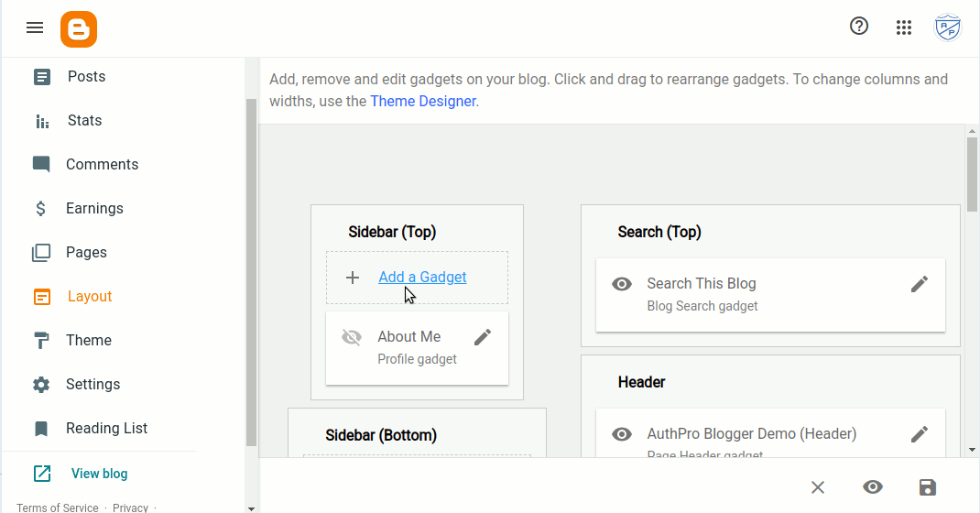The width and height of the screenshot is (980, 513).
Task: Toggle visibility of the Header gadget
Action: (622, 434)
